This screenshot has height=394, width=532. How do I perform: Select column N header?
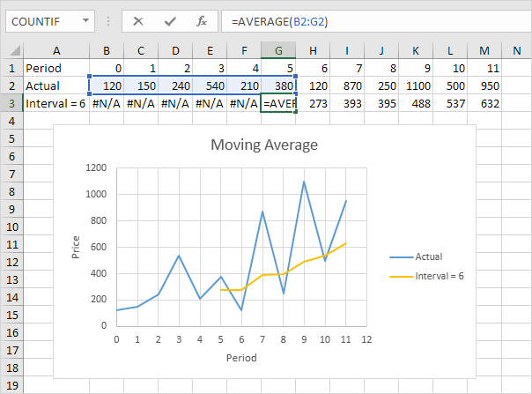click(516, 49)
